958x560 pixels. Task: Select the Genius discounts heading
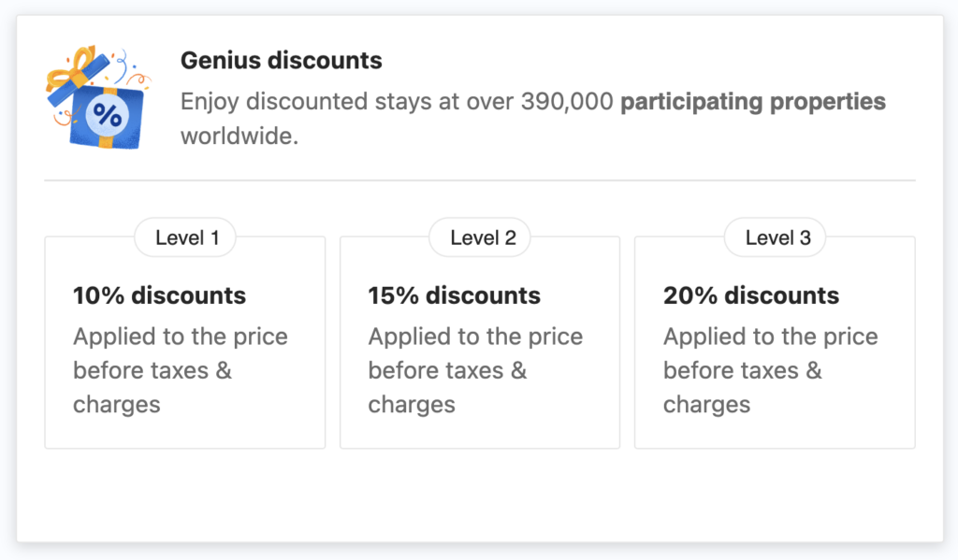[x=281, y=61]
